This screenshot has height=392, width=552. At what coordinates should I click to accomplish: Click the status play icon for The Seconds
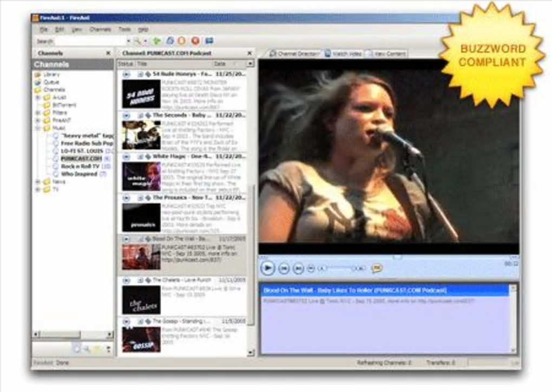[x=126, y=116]
